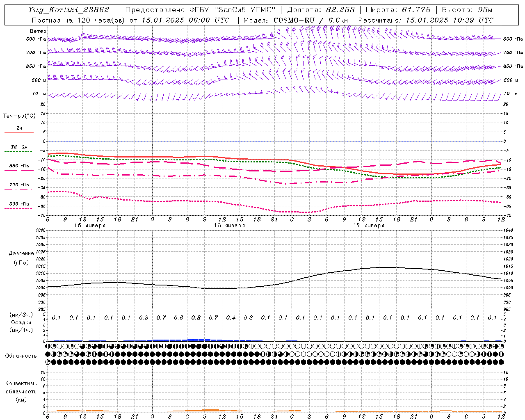Click the Ветер panel label
The width and height of the screenshot is (525, 420).
[x=38, y=31]
